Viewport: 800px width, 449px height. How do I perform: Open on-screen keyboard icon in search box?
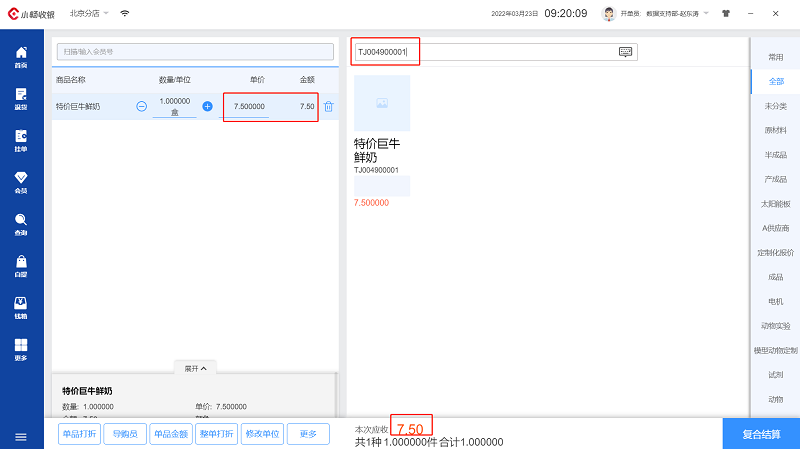pos(626,52)
